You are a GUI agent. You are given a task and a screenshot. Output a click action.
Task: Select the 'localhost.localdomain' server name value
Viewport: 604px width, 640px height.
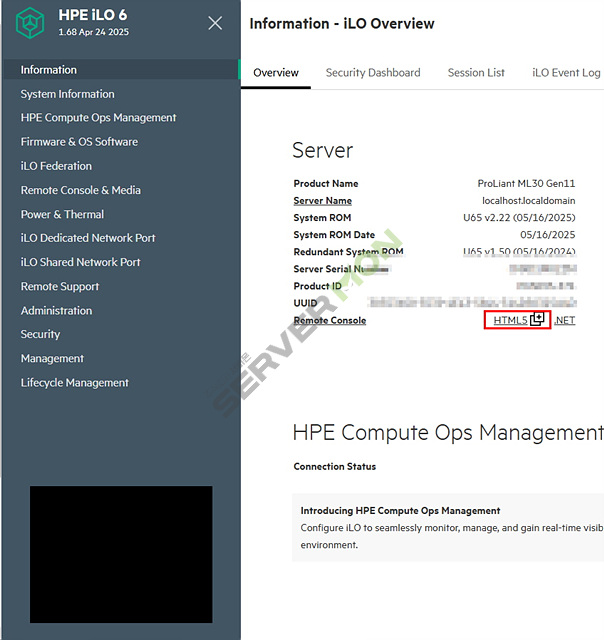[x=528, y=201]
